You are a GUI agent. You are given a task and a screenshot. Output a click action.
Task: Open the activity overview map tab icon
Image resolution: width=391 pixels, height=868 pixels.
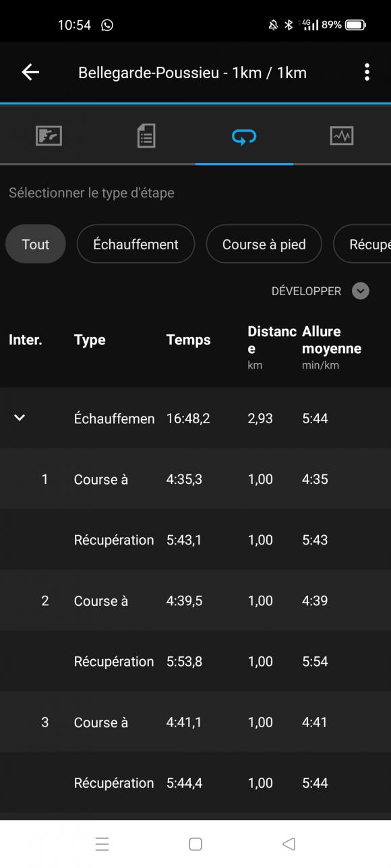[x=49, y=136]
